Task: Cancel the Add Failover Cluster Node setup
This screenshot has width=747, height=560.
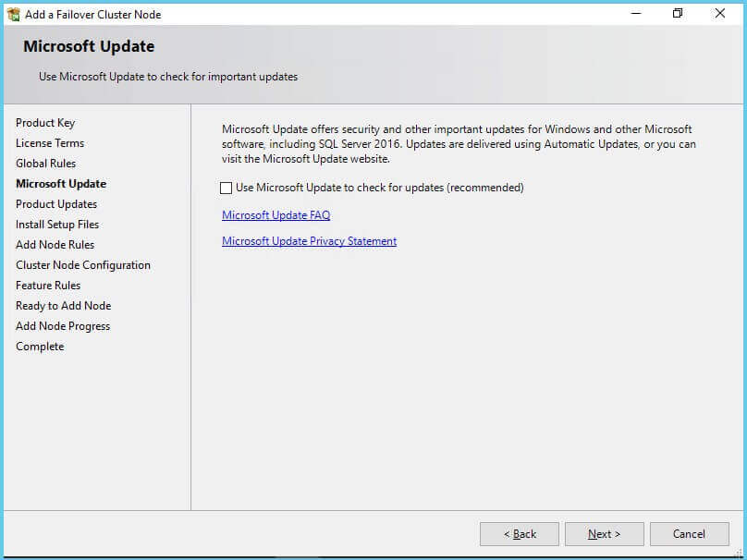Action: point(689,534)
